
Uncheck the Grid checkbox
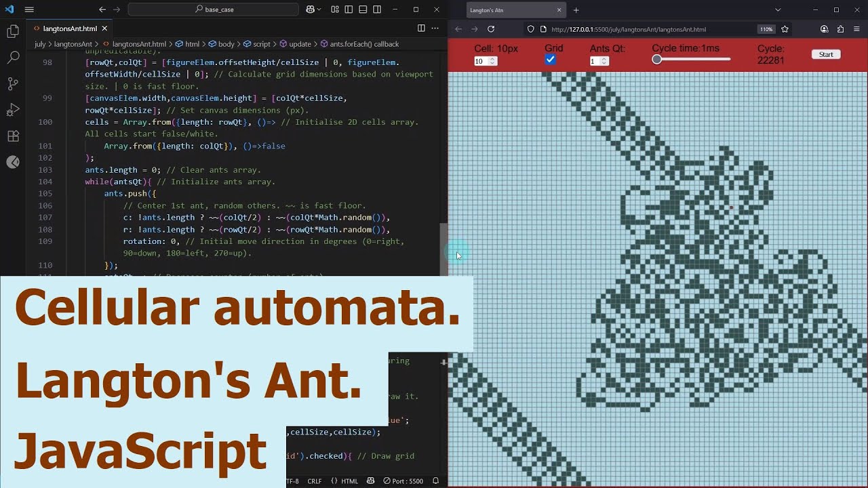tap(550, 60)
